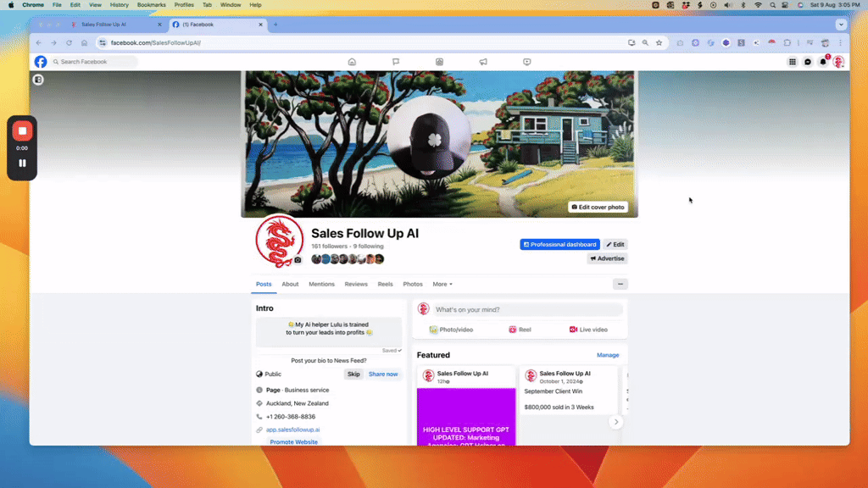Create a Reel from the composer

520,330
